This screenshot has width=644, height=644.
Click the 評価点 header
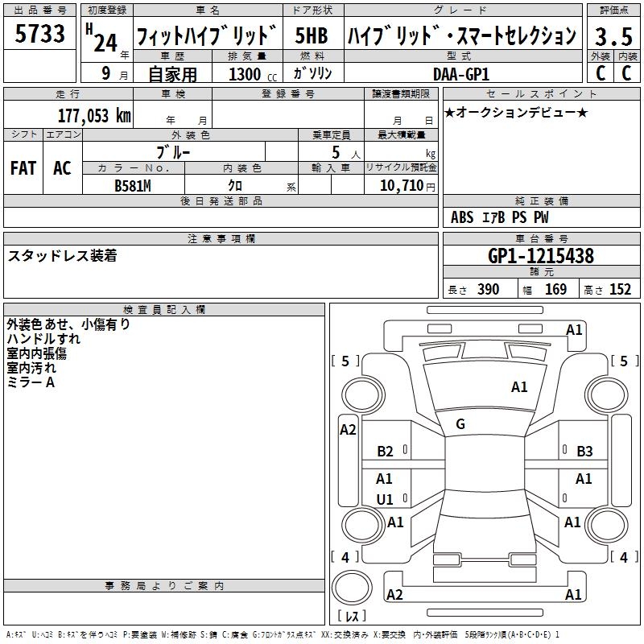[x=613, y=10]
